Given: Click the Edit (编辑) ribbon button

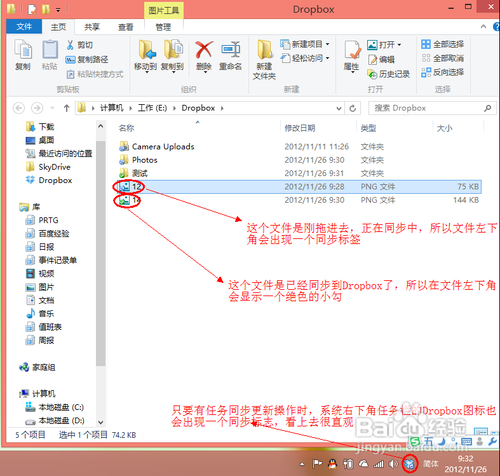Looking at the screenshot, I should pos(381,60).
